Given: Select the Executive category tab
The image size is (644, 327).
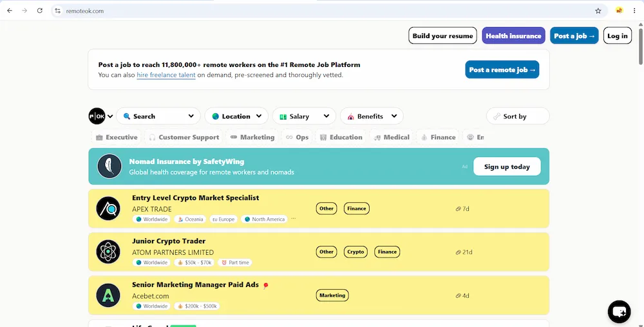Looking at the screenshot, I should click(116, 137).
